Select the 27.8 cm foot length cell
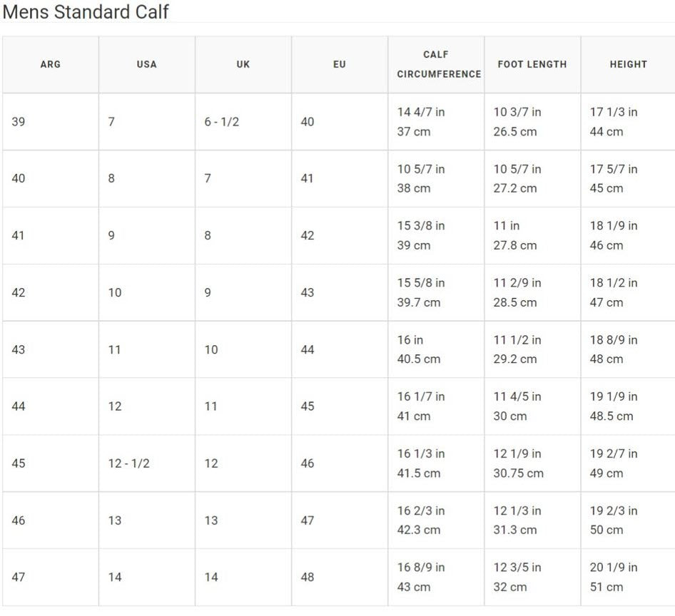675x616 pixels. coord(515,245)
